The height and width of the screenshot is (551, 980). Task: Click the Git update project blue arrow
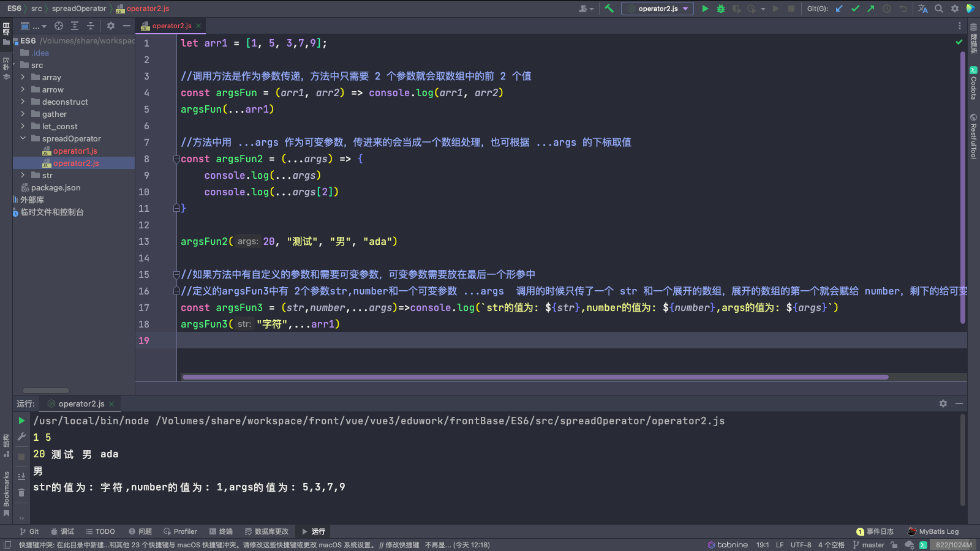[x=839, y=9]
